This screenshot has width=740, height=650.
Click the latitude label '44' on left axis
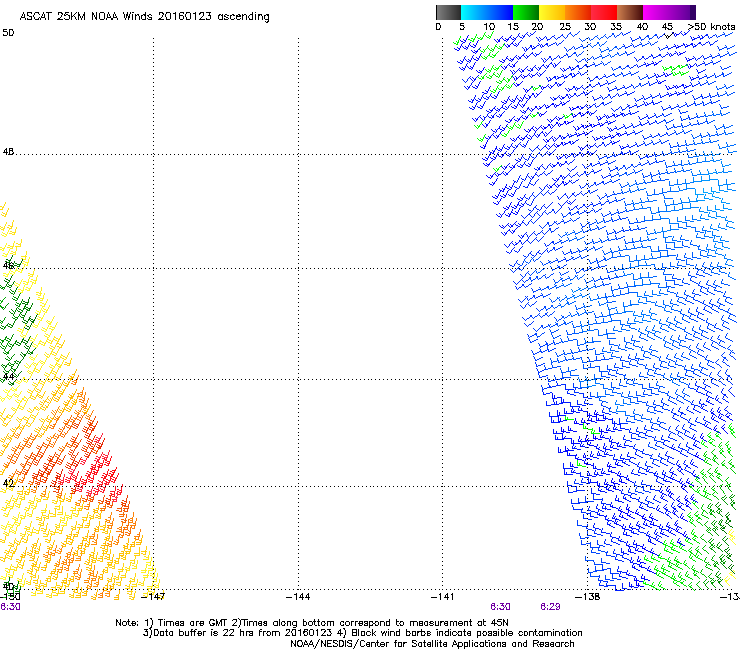point(8,377)
